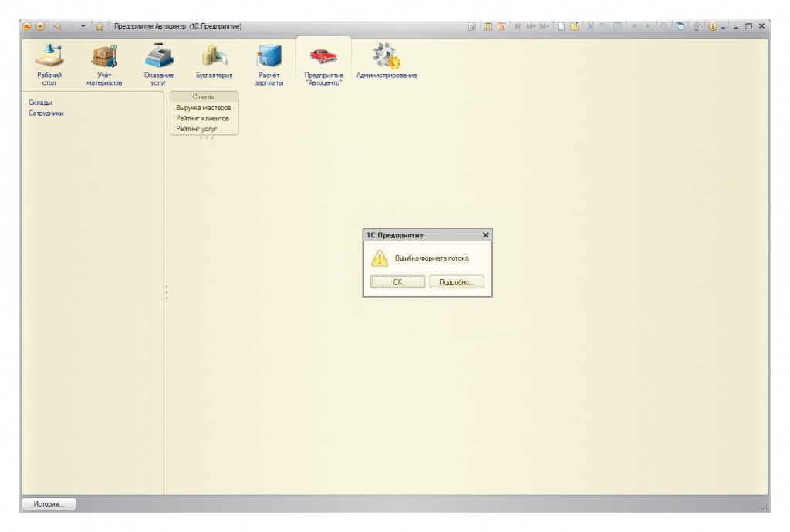Open the calculator icon in the toolbar
The width and height of the screenshot is (790, 532).
point(488,26)
